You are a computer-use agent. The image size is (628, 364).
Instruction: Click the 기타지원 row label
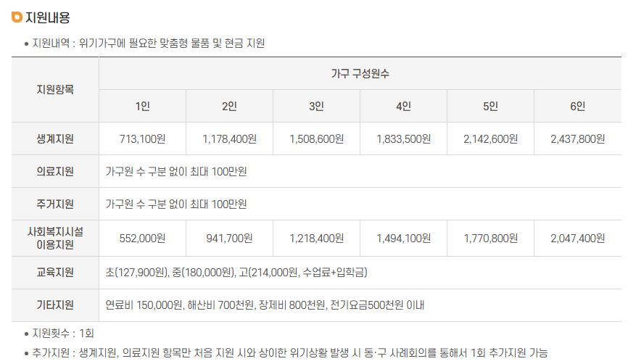55,305
